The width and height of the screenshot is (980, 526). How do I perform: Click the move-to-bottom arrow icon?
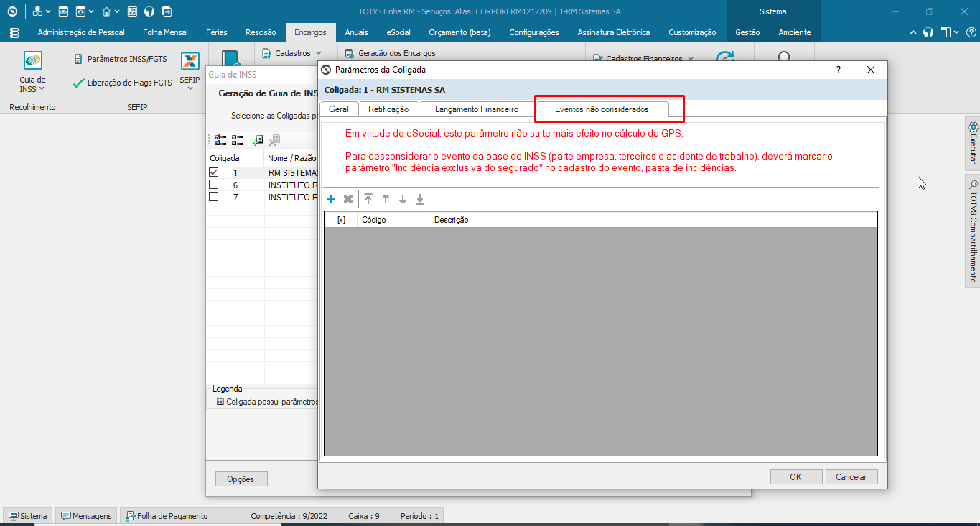click(x=420, y=199)
